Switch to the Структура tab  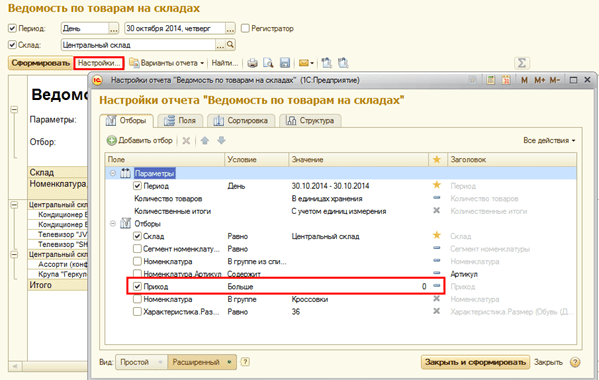(311, 121)
